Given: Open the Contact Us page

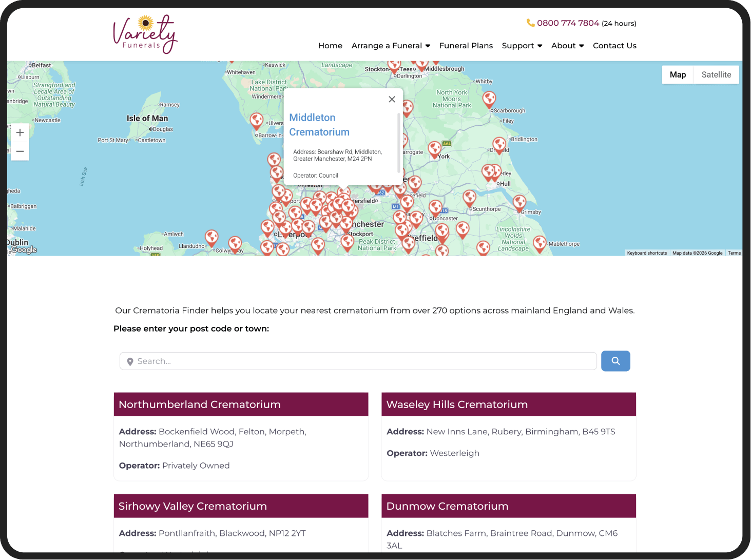Looking at the screenshot, I should coord(614,46).
